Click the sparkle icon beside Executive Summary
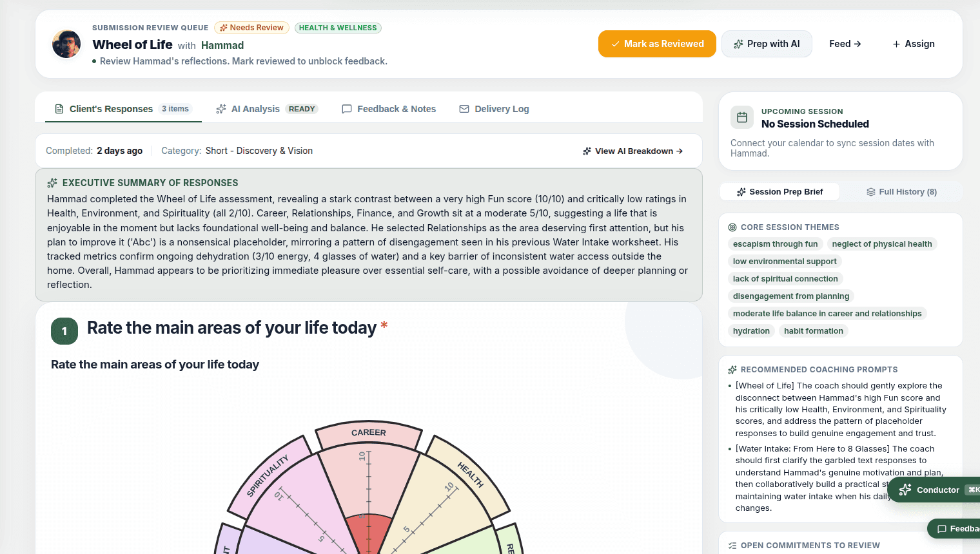 pos(52,183)
